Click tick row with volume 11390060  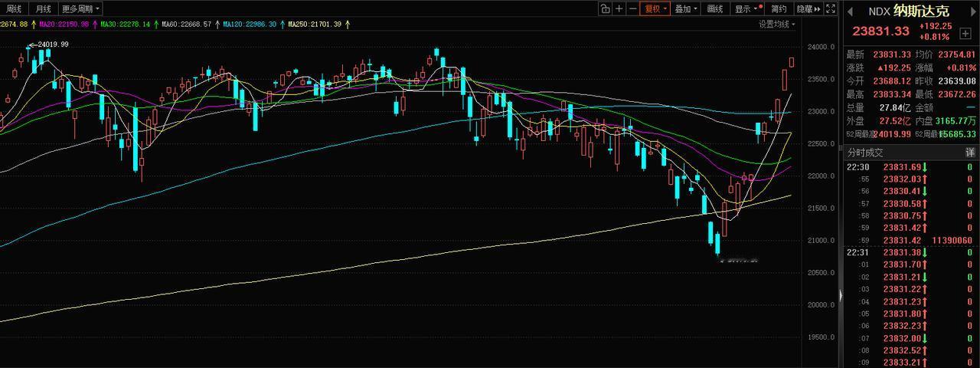(911, 240)
